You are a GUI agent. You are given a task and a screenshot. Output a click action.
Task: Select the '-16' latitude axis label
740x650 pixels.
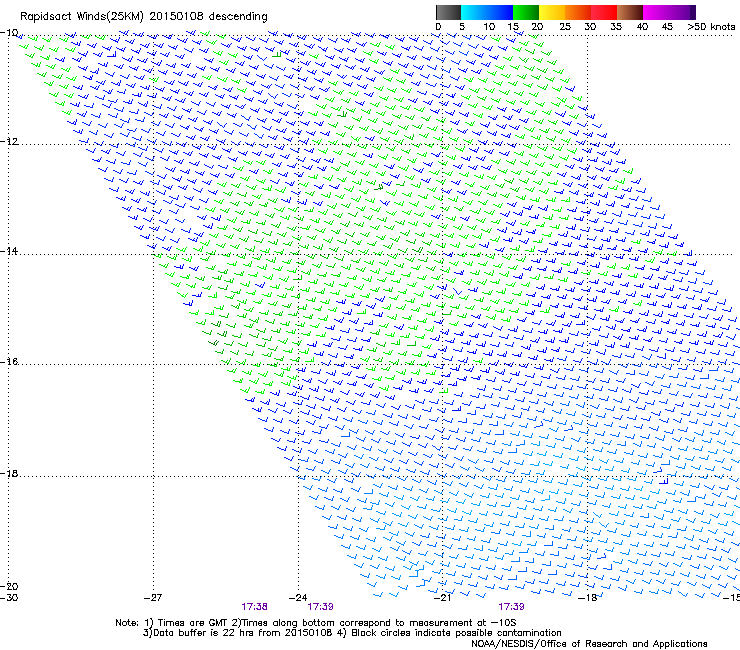pos(9,362)
